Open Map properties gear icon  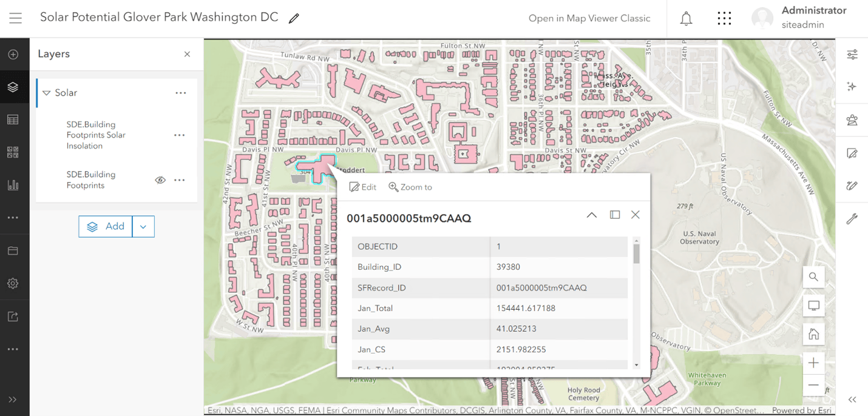point(13,283)
